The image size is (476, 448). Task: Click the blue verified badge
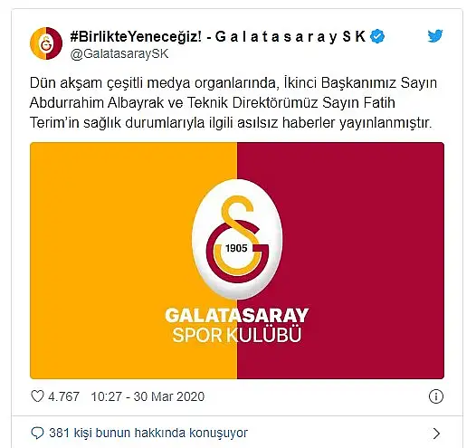tap(377, 36)
